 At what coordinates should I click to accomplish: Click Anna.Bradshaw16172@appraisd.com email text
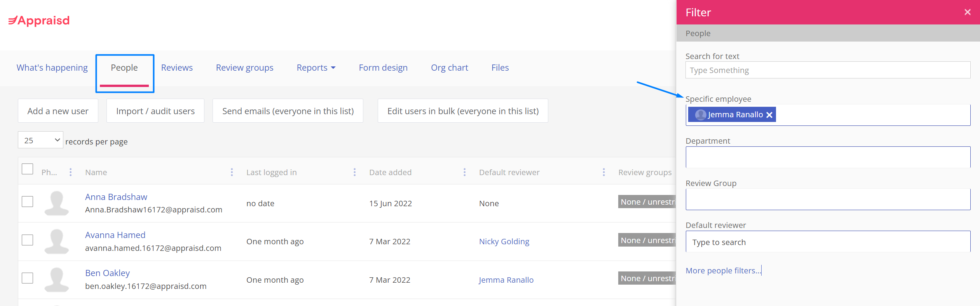[x=153, y=210]
